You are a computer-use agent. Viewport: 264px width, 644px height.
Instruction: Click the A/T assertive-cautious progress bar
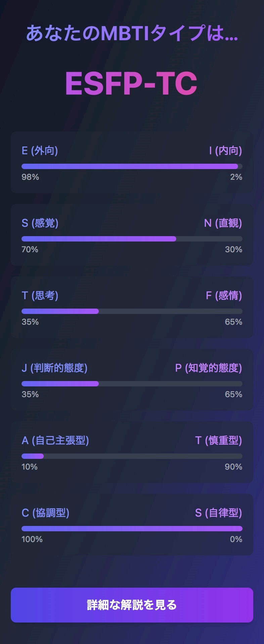coord(132,456)
